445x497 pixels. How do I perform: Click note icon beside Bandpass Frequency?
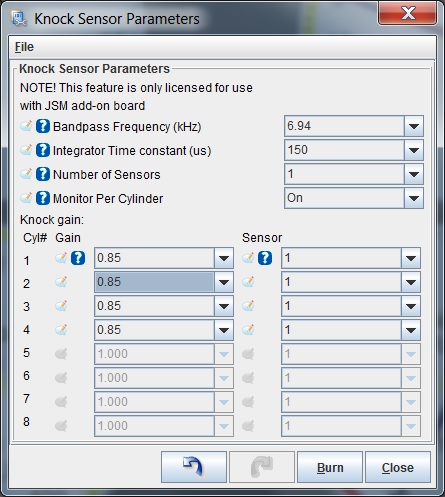pyautogui.click(x=26, y=126)
